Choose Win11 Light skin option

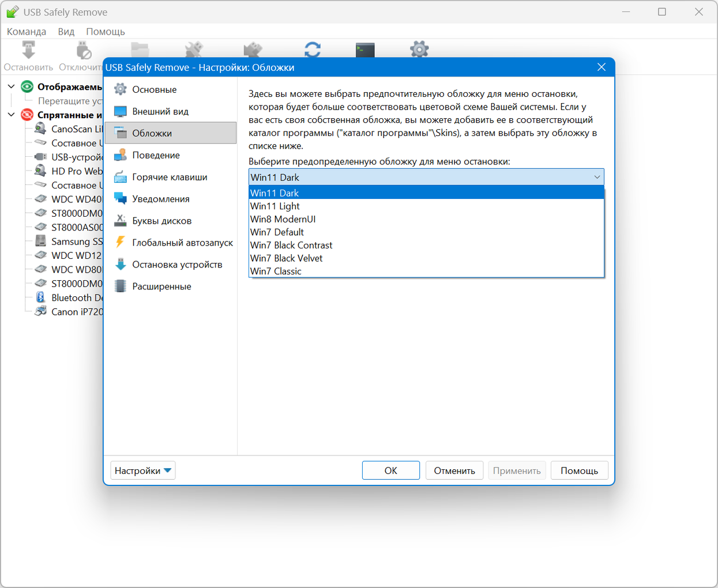point(426,206)
